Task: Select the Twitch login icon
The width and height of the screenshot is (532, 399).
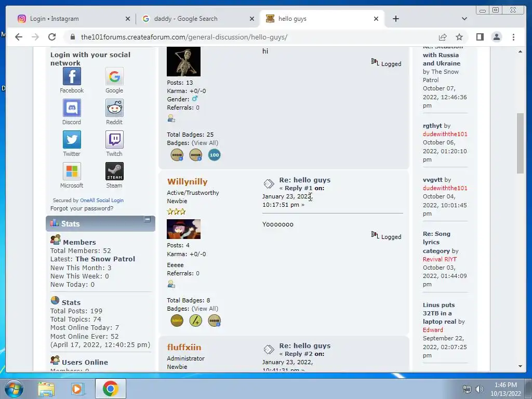Action: [x=114, y=139]
